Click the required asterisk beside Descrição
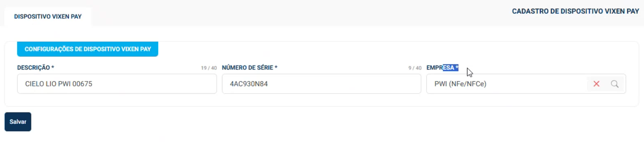Viewport: 644px width, 148px height. [53, 67]
